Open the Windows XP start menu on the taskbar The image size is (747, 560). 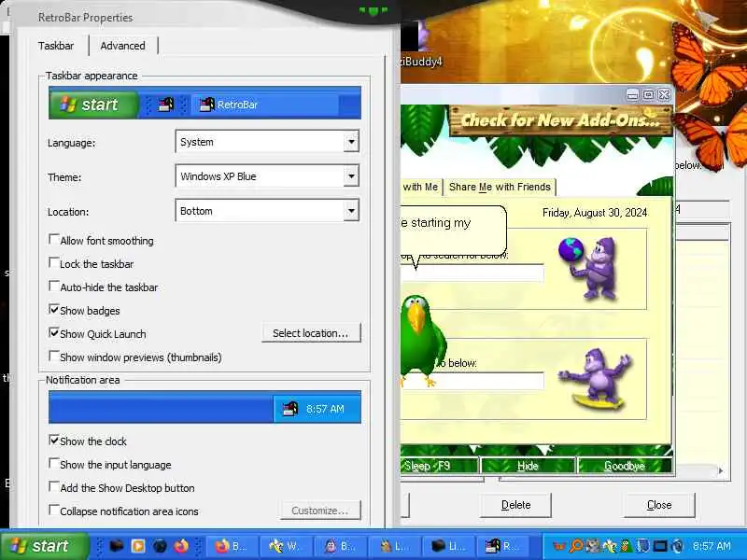coord(44,546)
